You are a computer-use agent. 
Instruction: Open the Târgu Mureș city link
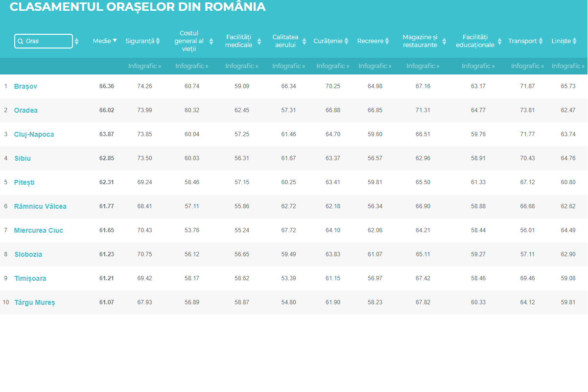35,302
